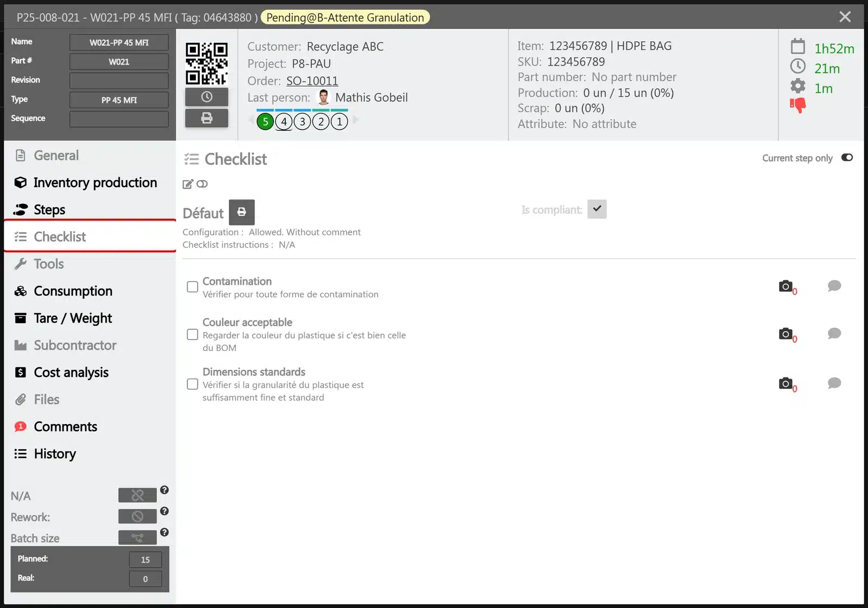Viewport: 868px width, 608px height.
Task: Open camera for Dimensions standards item
Action: (x=786, y=383)
